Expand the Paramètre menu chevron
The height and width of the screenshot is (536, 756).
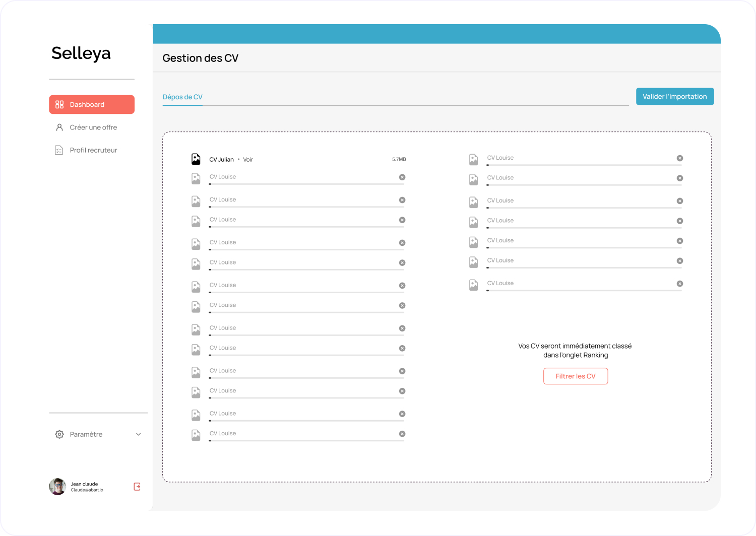pos(138,434)
